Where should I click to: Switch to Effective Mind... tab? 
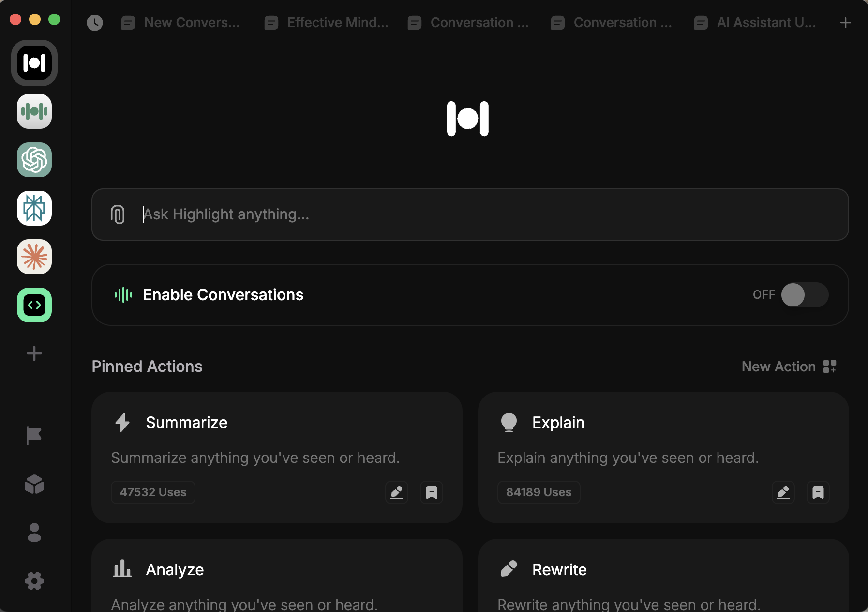[327, 23]
